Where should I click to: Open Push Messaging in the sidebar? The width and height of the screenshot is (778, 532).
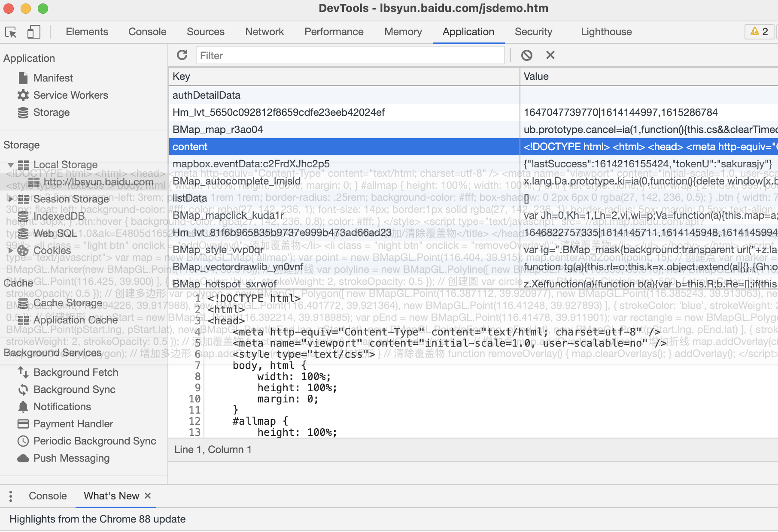[x=71, y=458]
